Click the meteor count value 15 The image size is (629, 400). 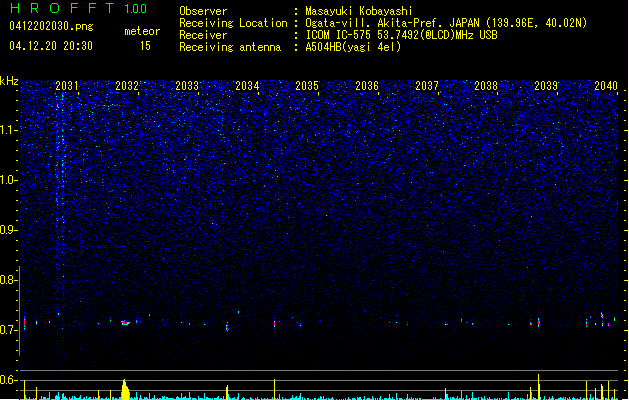click(x=145, y=46)
